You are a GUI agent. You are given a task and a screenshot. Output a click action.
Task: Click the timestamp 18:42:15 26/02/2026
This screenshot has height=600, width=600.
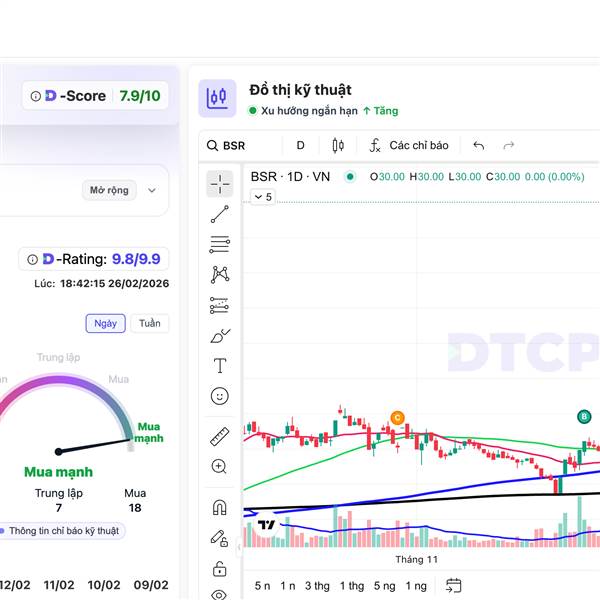pyautogui.click(x=114, y=284)
